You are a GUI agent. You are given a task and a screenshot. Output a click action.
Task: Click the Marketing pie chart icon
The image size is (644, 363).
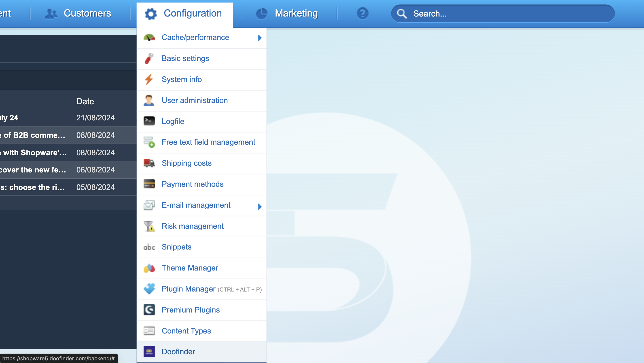(261, 14)
